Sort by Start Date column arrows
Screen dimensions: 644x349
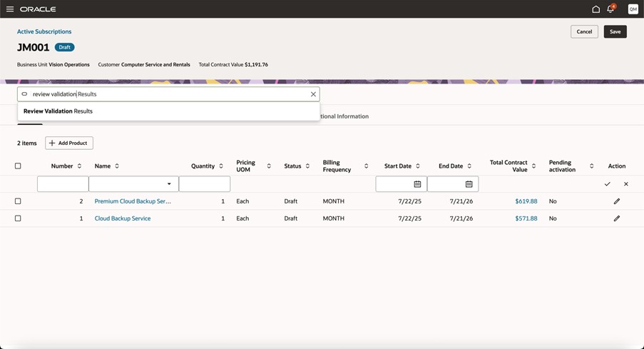[418, 166]
